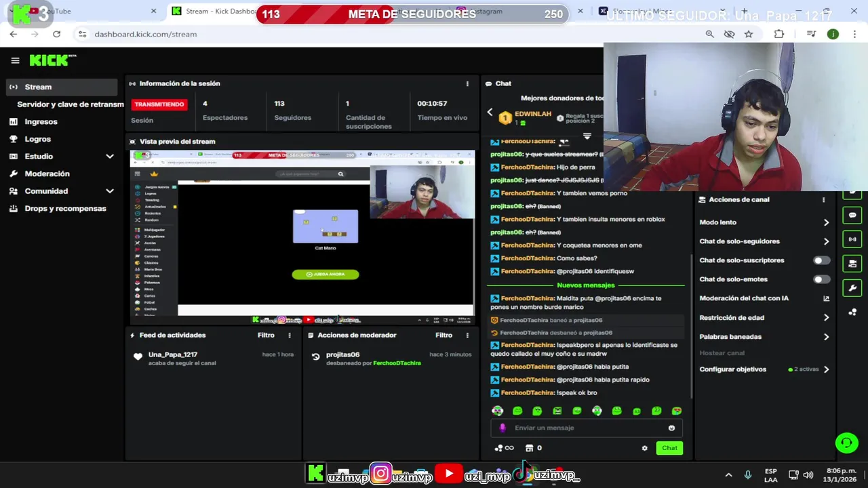Open the green support headset button
The image size is (868, 488).
pos(846,443)
